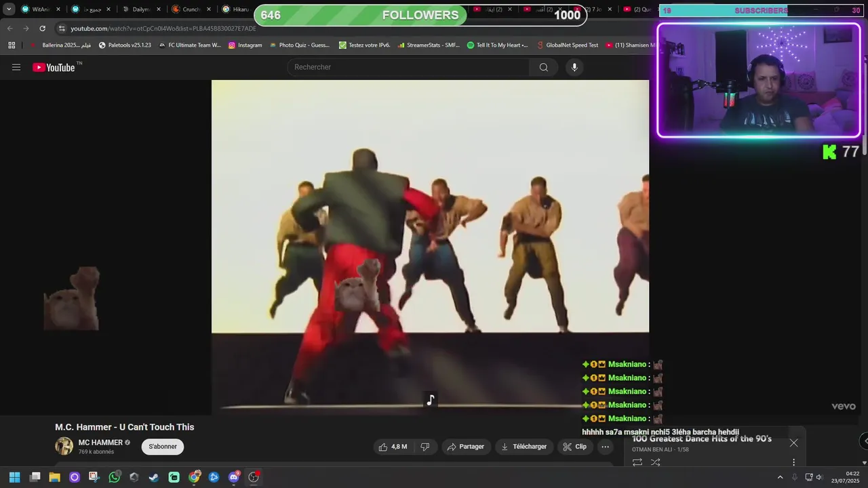Dislike the video with thumbs-down icon
The image size is (868, 488).
tap(425, 447)
